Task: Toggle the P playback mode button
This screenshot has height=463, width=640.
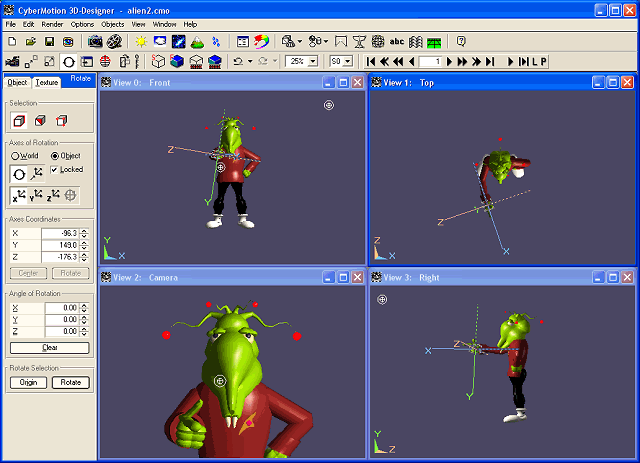Action: coord(543,62)
